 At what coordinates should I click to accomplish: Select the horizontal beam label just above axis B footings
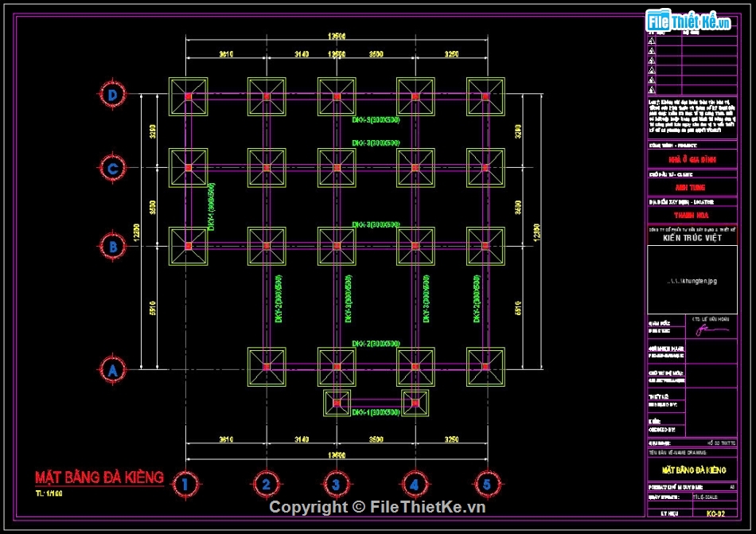pos(376,224)
